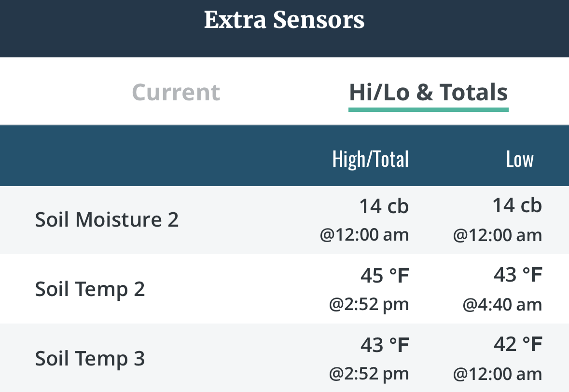This screenshot has width=569, height=392.
Task: Click the Low column header
Action: pos(519,160)
